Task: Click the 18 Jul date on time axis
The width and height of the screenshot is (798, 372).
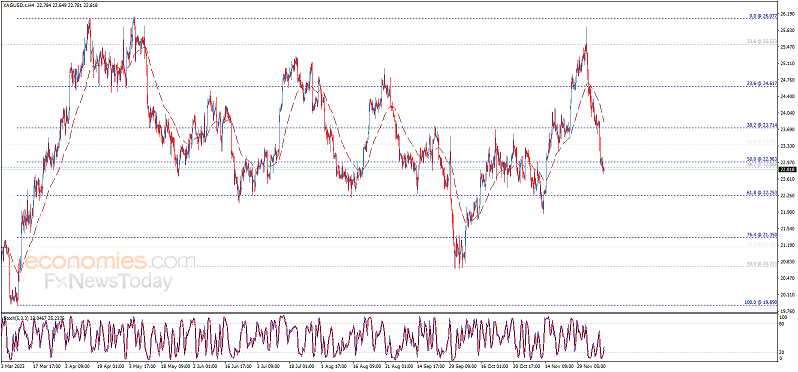Action: click(303, 365)
